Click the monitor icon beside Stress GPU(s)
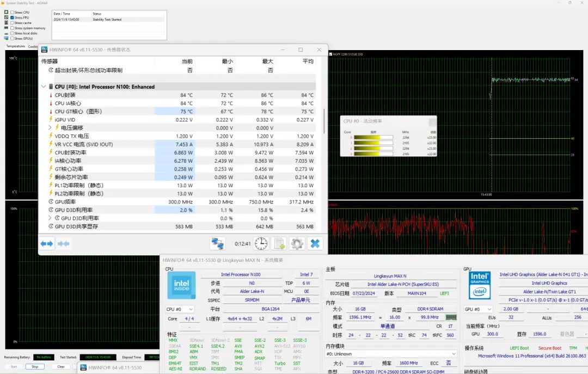588x374 pixels. pos(6,38)
